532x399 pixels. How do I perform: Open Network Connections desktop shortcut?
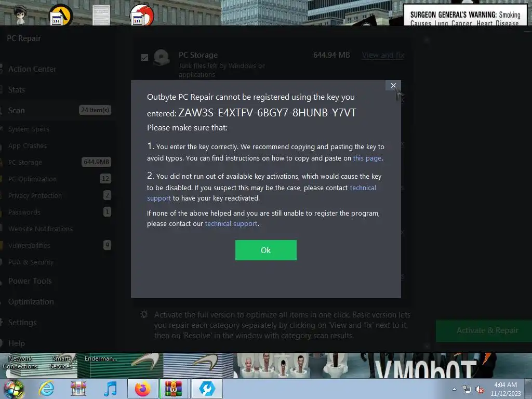click(x=20, y=362)
